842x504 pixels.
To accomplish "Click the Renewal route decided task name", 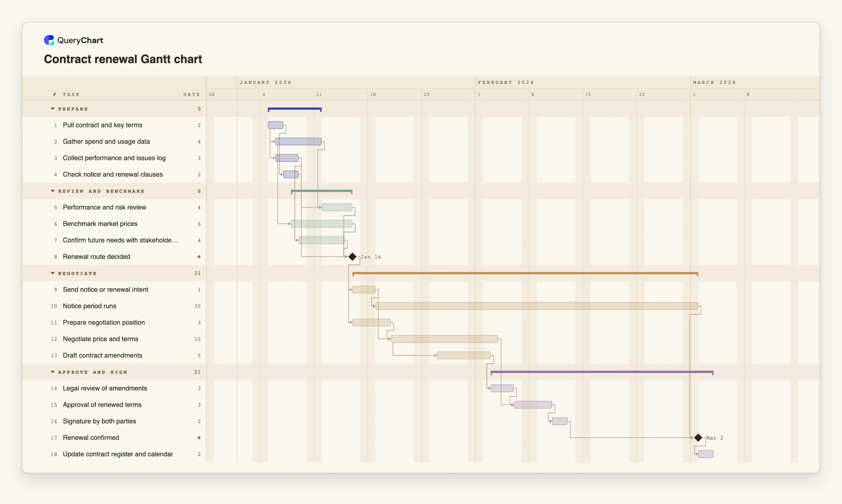I will click(x=97, y=257).
